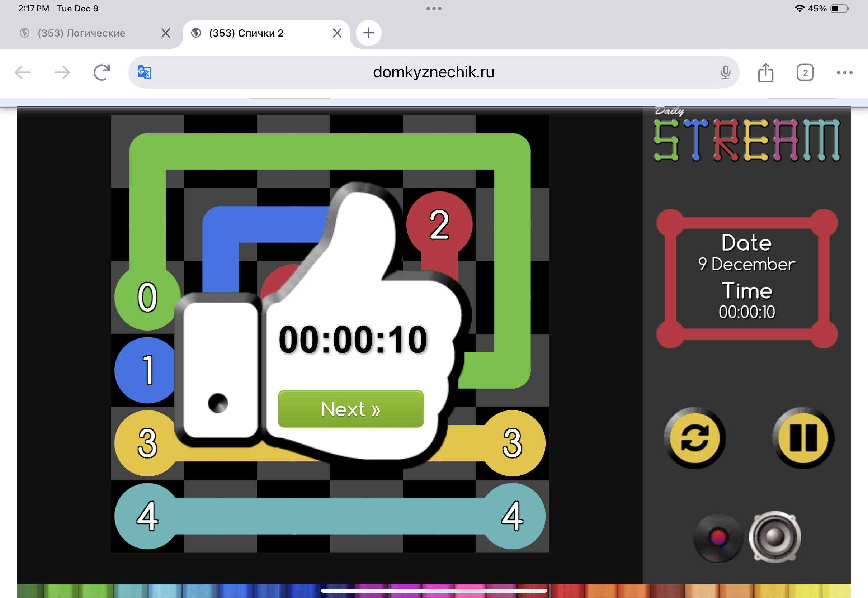
Task: Click the red node labeled 2
Action: coord(439,224)
